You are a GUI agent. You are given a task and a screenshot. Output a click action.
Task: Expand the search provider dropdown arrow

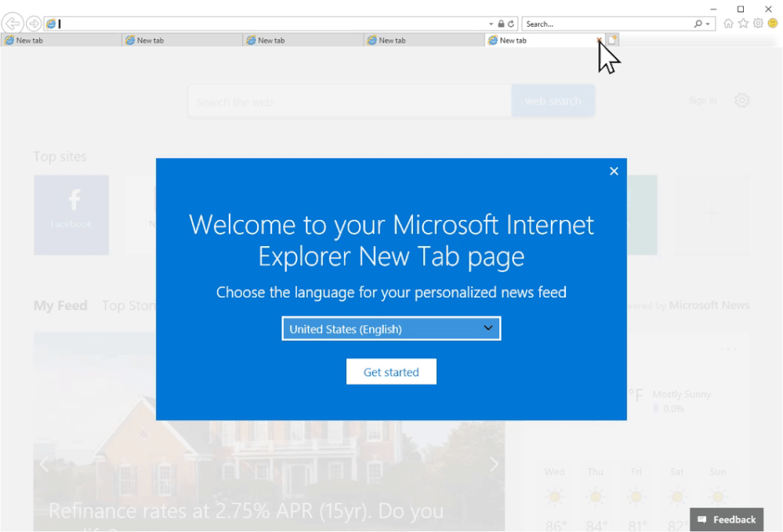click(708, 24)
